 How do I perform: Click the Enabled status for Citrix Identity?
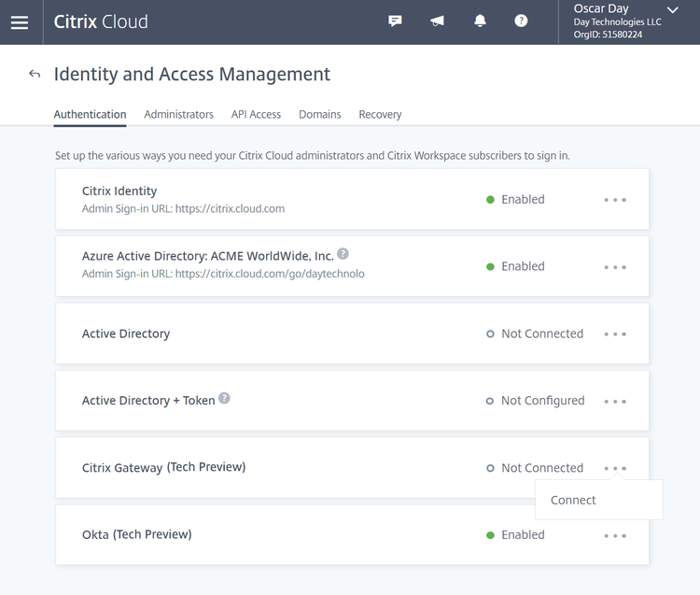click(515, 199)
